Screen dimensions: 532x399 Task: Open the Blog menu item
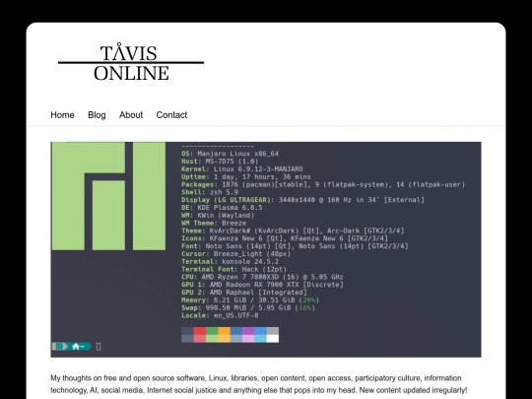point(97,115)
